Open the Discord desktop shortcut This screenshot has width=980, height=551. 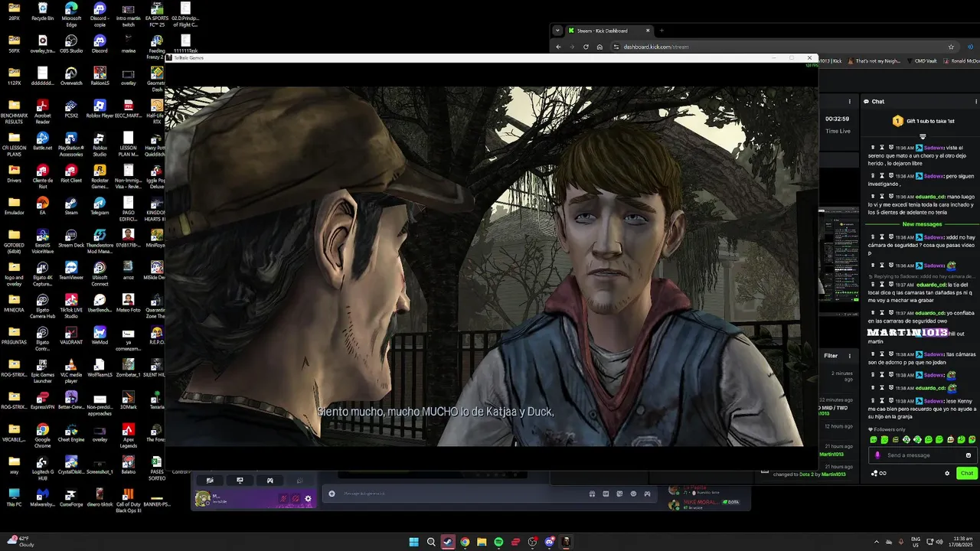point(100,44)
